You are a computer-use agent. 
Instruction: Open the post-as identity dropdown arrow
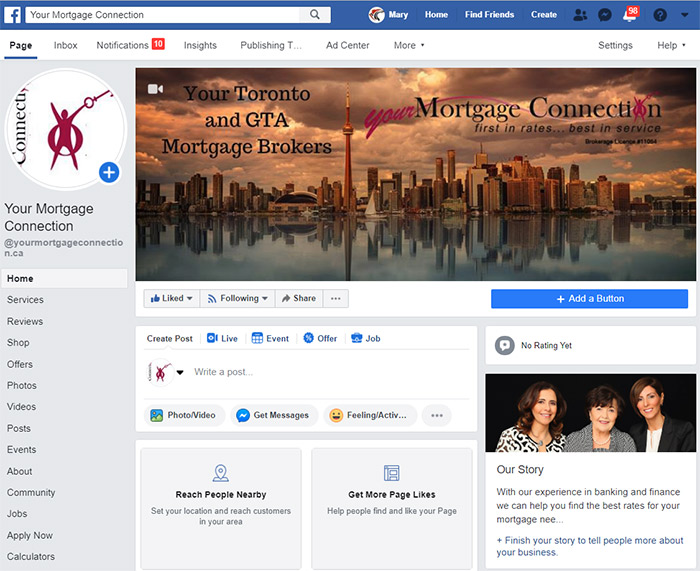180,372
